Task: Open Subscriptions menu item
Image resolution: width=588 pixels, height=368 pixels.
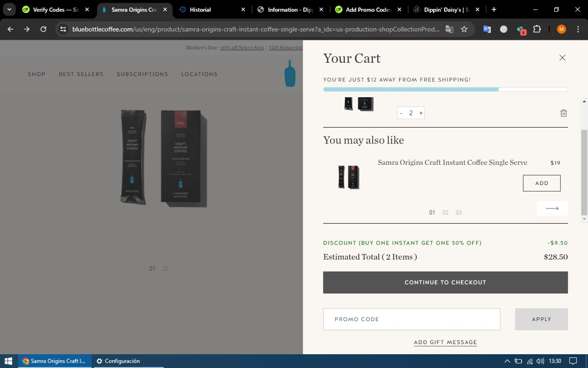Action: (x=142, y=74)
